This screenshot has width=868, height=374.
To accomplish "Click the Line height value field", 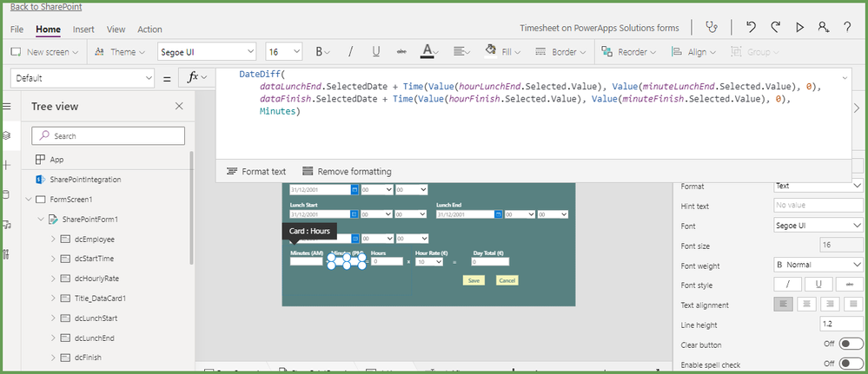I will click(x=841, y=325).
